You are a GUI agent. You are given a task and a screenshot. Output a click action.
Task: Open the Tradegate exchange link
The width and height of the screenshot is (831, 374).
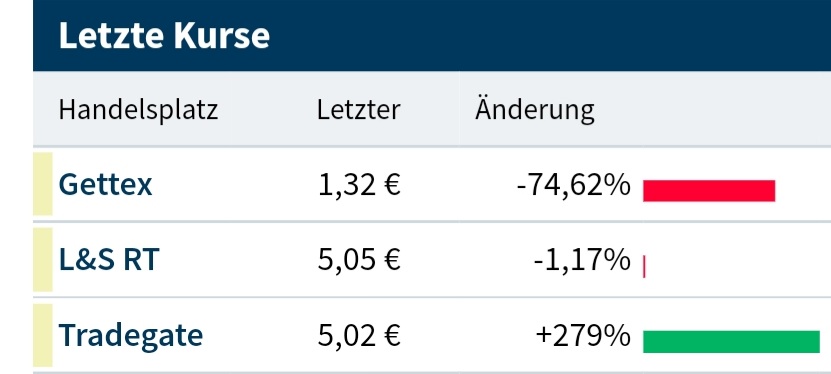click(x=130, y=335)
